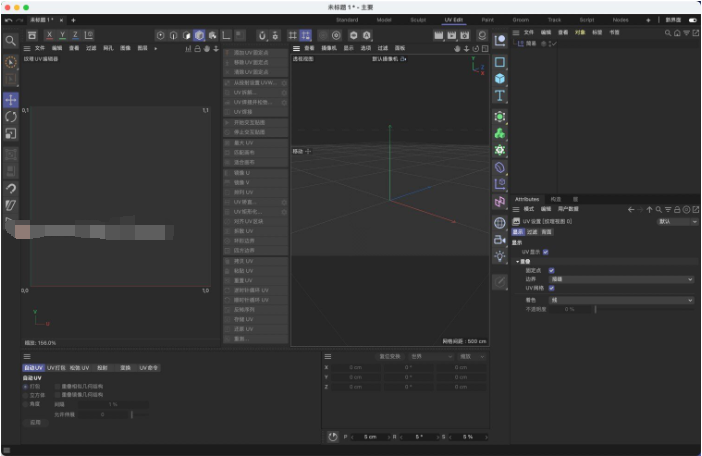Select the Move tool in left toolbar
The width and height of the screenshot is (702, 456).
point(11,100)
